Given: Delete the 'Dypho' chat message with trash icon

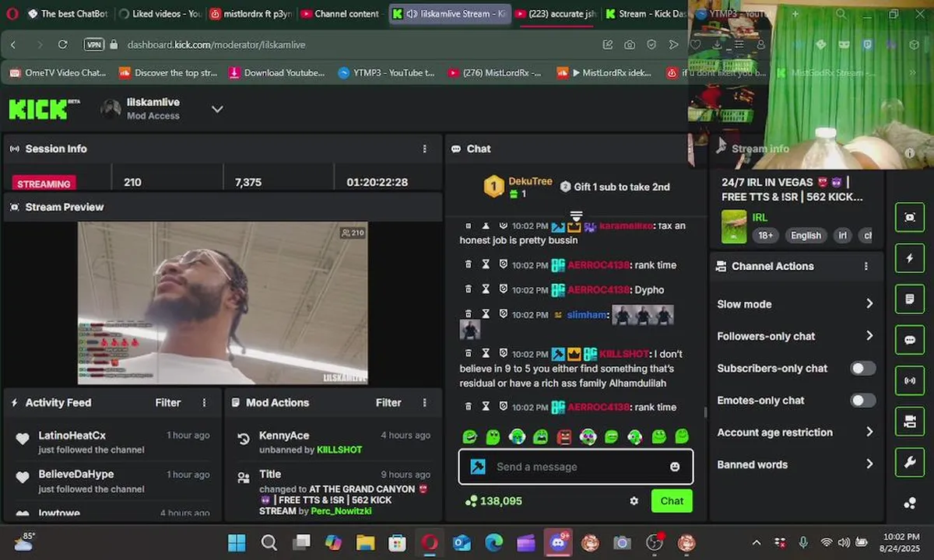Looking at the screenshot, I should click(469, 289).
